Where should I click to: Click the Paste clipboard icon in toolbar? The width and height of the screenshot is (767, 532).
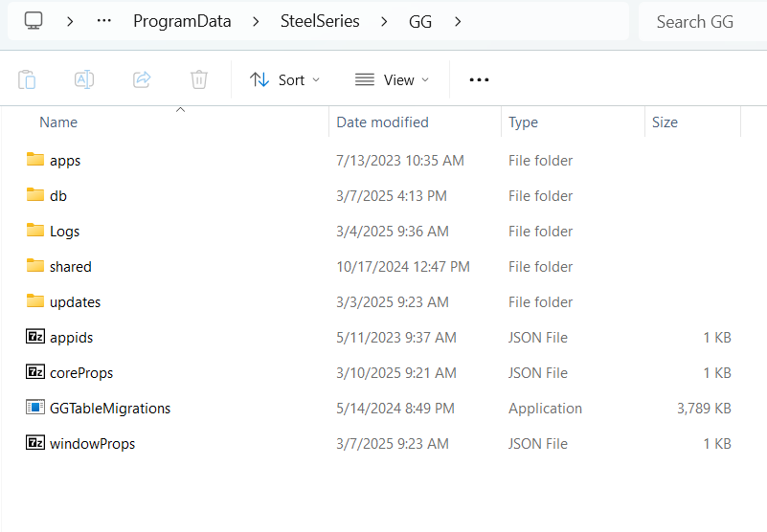[x=27, y=79]
